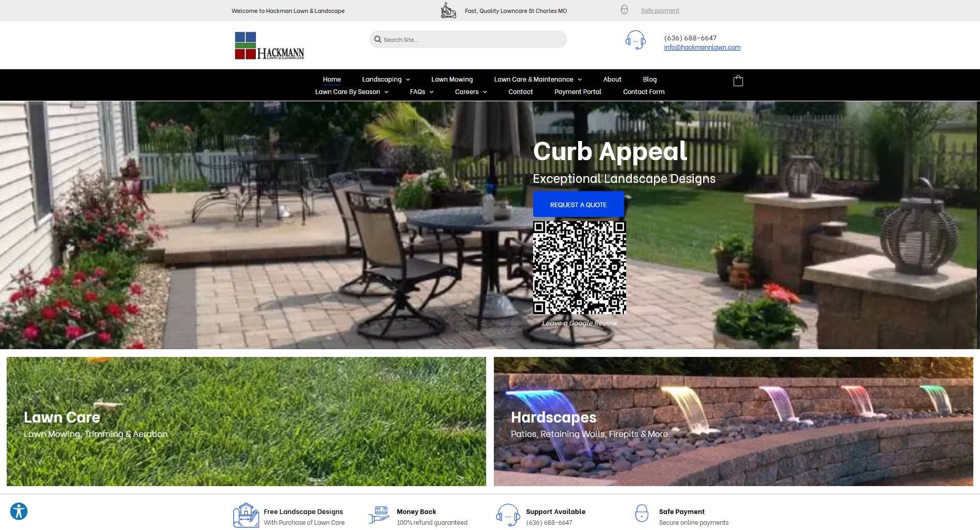Click the Request a Quote button
The width and height of the screenshot is (980, 530).
578,205
